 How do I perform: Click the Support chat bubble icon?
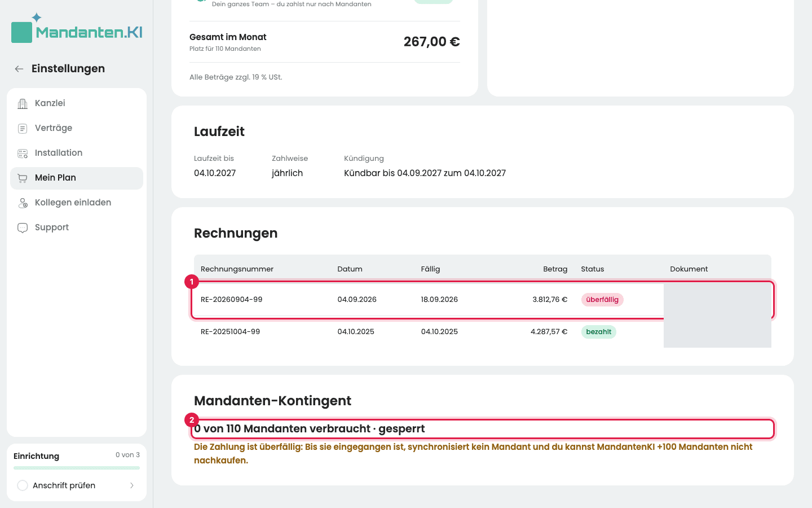[23, 227]
